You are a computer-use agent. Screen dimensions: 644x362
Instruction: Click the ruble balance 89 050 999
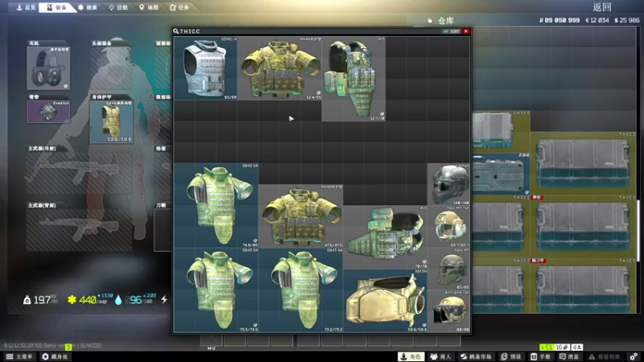click(559, 20)
